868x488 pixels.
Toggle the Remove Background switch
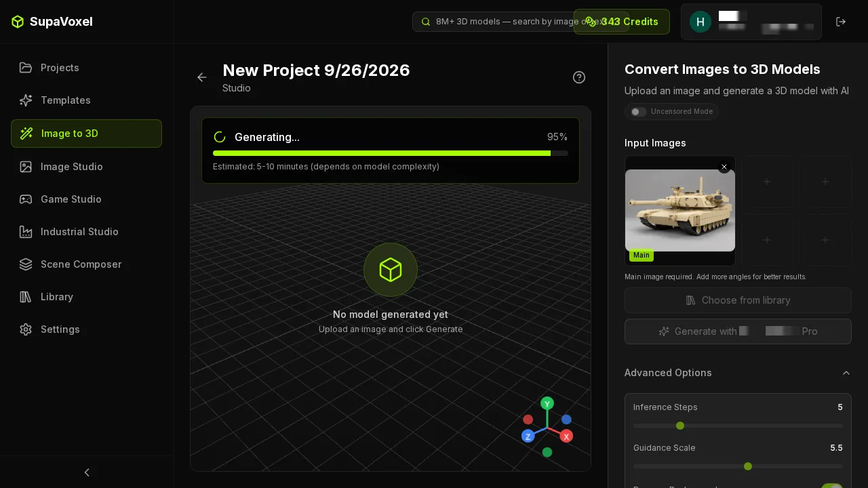pos(832,487)
